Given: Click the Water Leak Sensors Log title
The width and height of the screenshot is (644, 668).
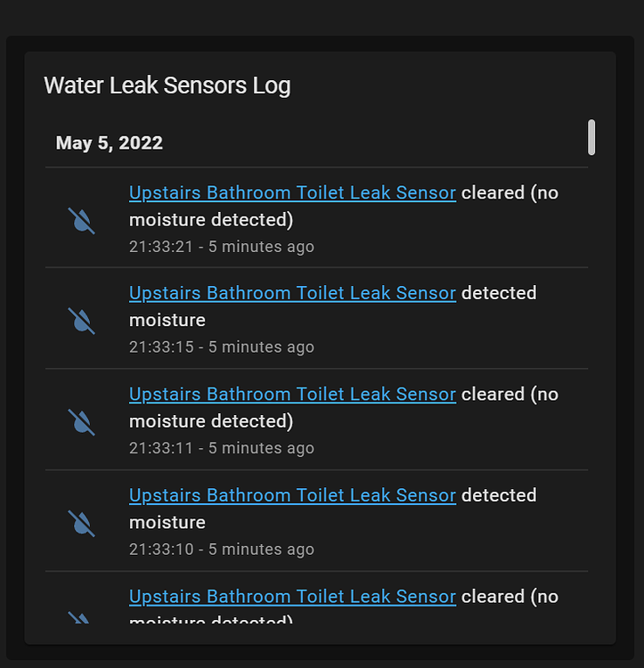Looking at the screenshot, I should pyautogui.click(x=167, y=86).
